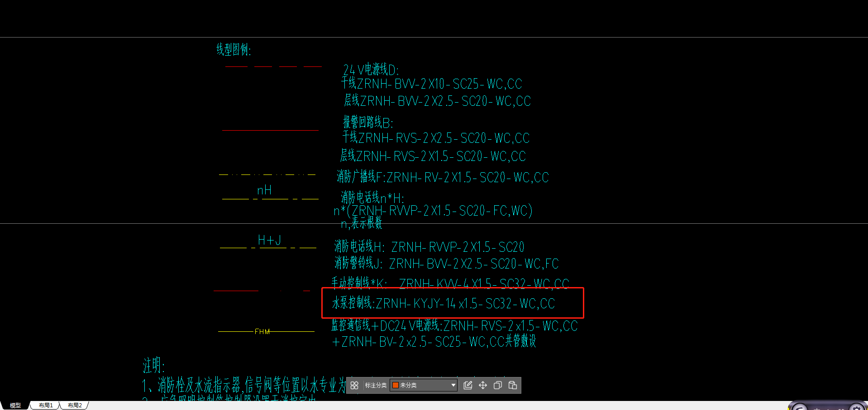Switch to the 布局2 tab
The image size is (868, 410).
point(74,405)
